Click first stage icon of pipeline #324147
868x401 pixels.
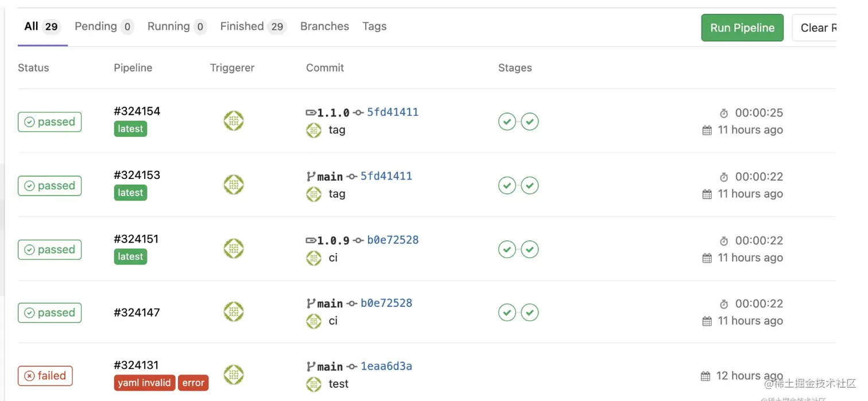tap(507, 313)
